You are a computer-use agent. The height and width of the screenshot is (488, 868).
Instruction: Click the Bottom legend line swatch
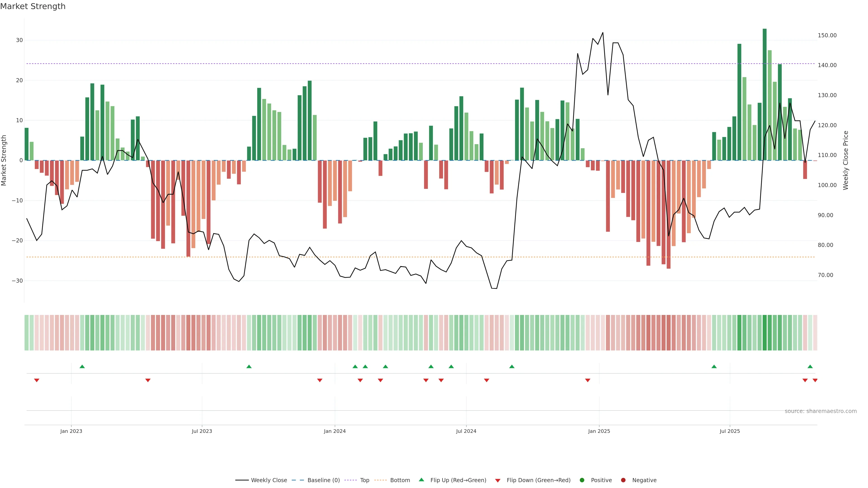pos(380,480)
